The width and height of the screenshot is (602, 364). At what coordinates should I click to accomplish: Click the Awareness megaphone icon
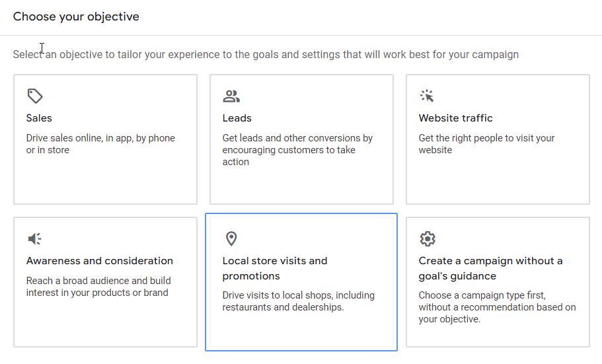[35, 238]
